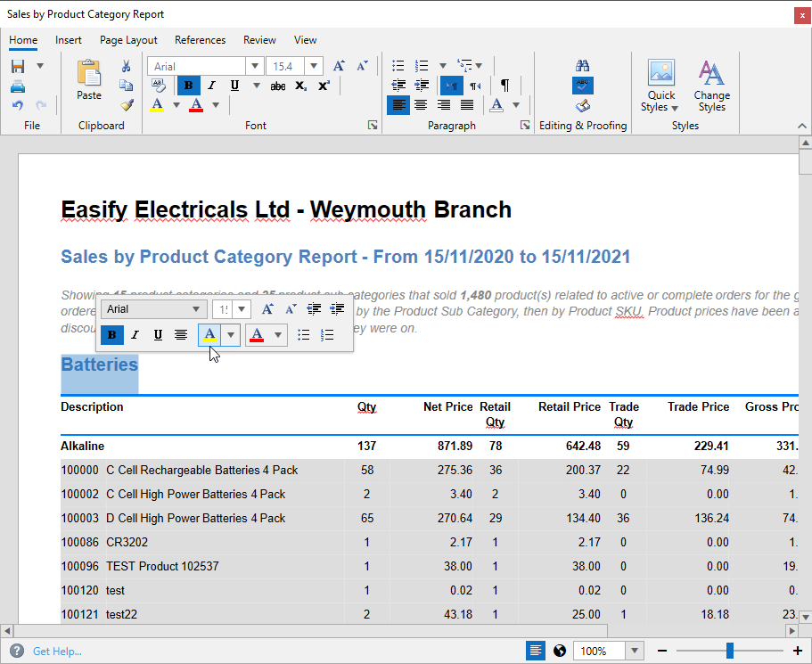Click the Copy icon in Clipboard group
The width and height of the screenshot is (812, 664).
[127, 86]
